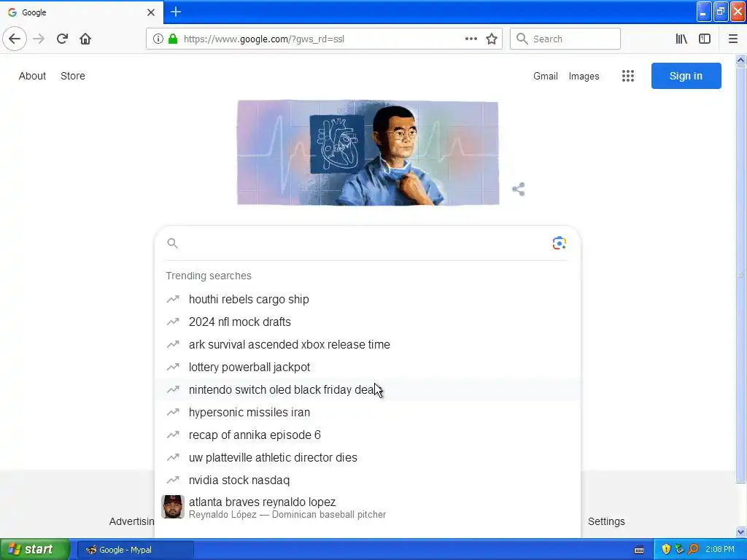Image resolution: width=747 pixels, height=560 pixels.
Task: Open the Gmail link
Action: click(545, 76)
